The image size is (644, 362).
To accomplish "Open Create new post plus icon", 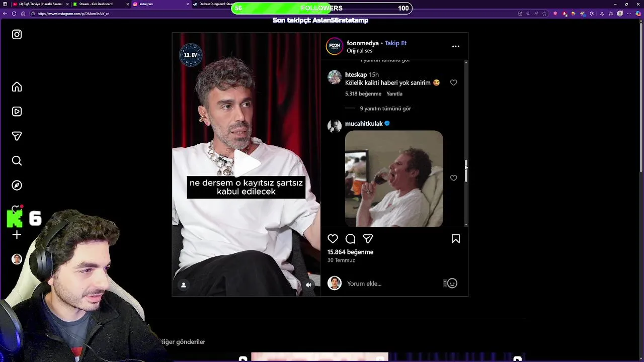I will click(x=17, y=235).
